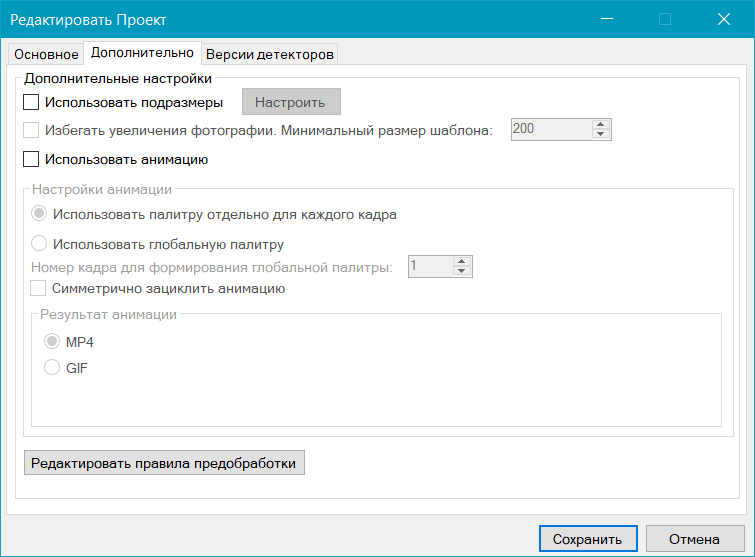Open the Версии детекторов tab

(x=269, y=54)
